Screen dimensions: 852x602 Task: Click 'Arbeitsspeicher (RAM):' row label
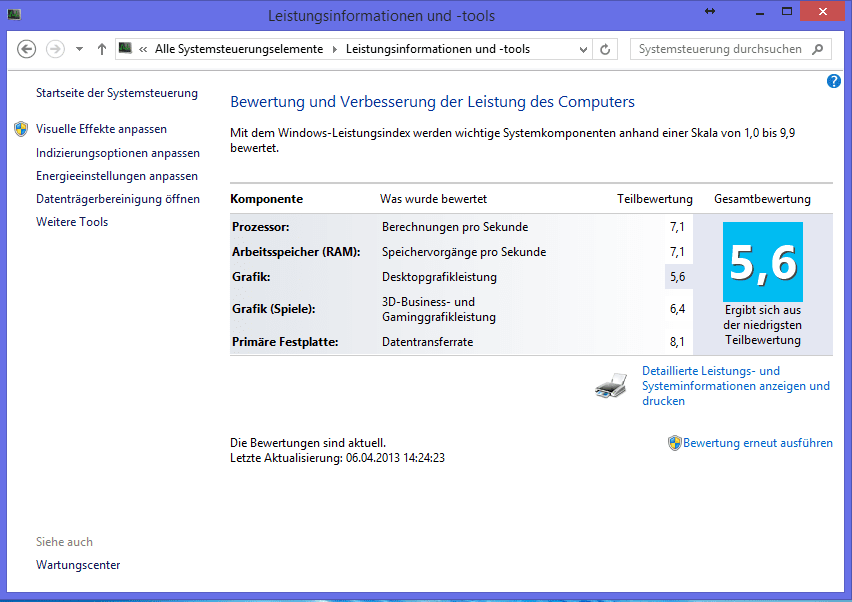(296, 252)
